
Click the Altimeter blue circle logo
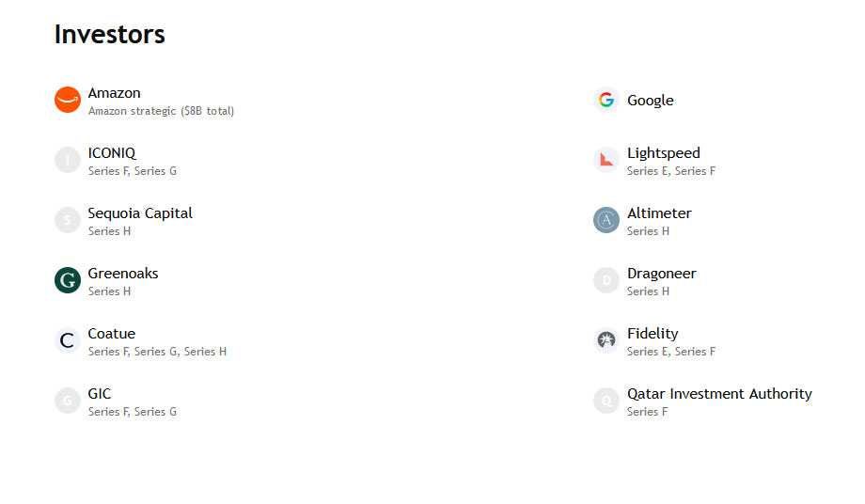point(606,220)
